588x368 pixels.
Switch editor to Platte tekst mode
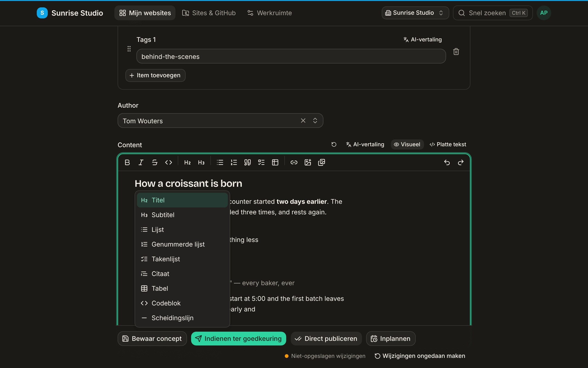(448, 144)
